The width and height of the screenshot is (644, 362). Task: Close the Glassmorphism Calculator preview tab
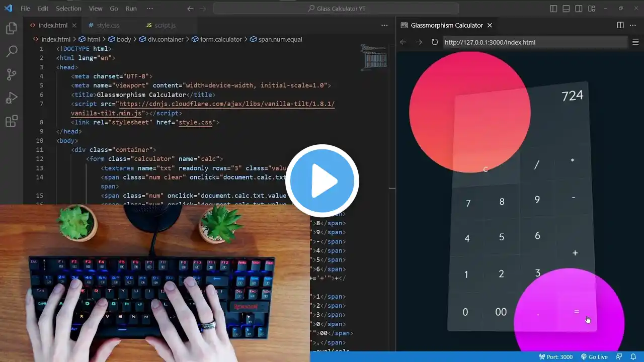(x=490, y=25)
